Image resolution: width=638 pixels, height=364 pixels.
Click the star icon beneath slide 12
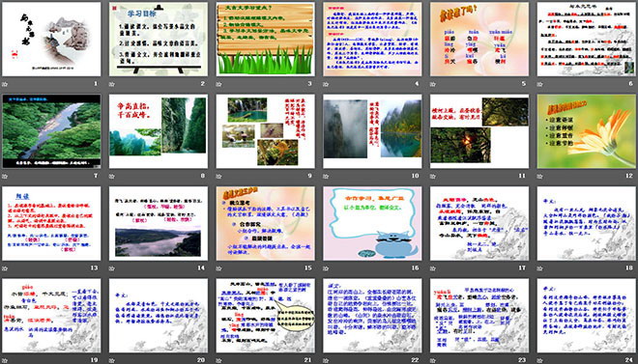(540, 176)
